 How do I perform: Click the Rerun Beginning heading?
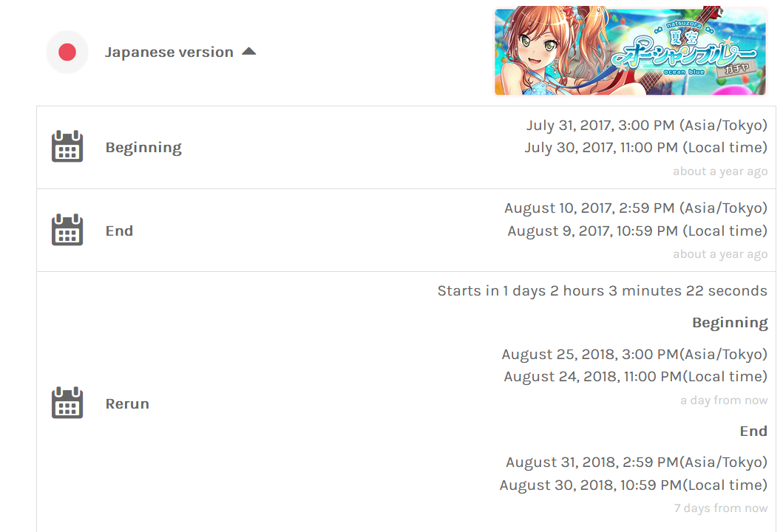pos(730,322)
